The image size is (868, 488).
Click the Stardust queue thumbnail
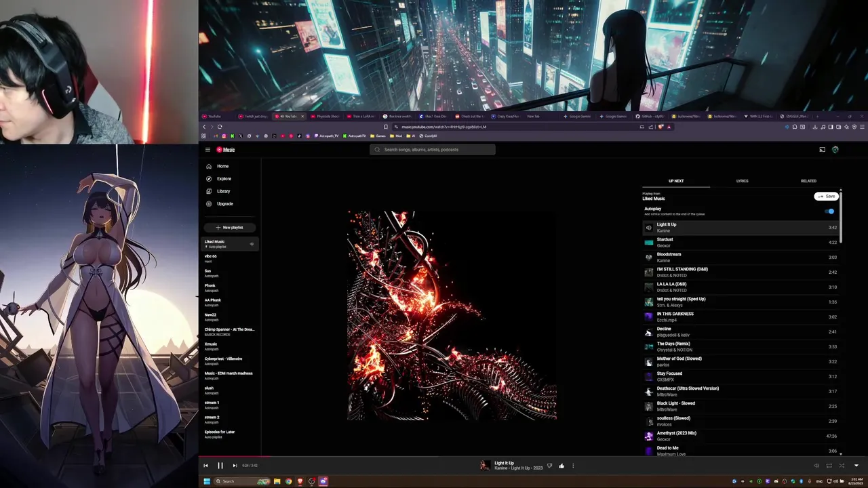649,243
